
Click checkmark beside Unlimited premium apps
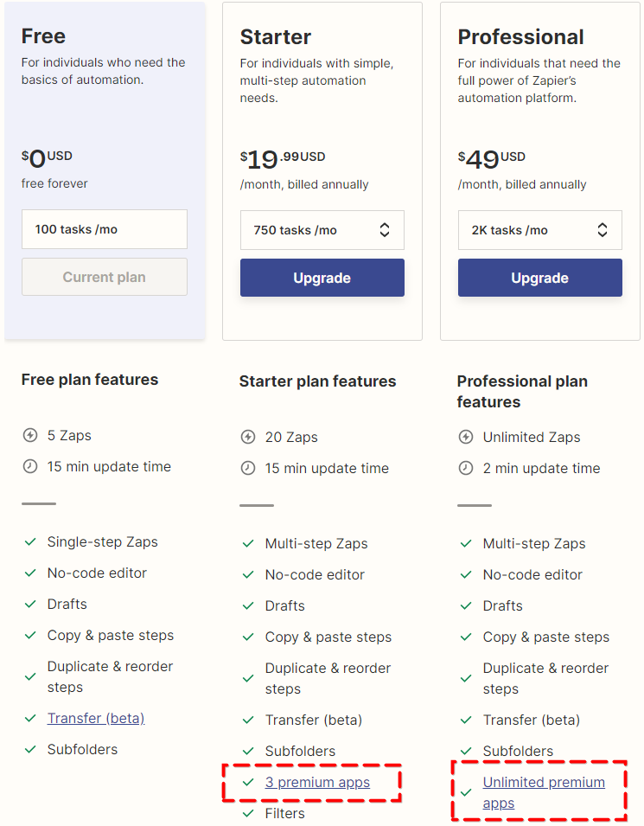click(x=466, y=793)
